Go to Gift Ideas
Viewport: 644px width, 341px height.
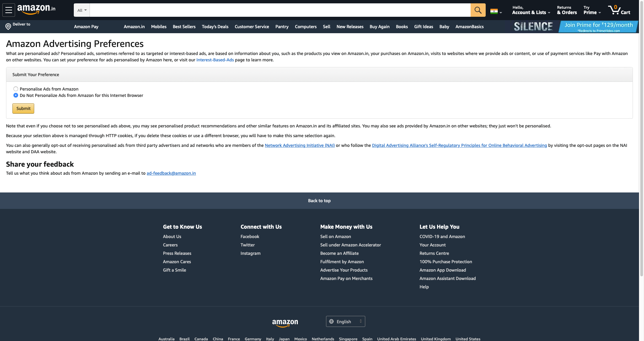pyautogui.click(x=424, y=26)
